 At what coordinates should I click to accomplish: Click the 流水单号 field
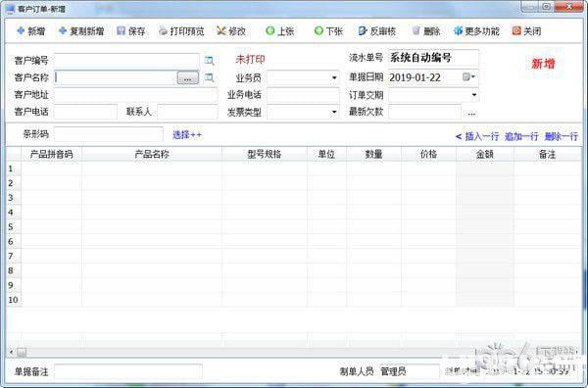click(x=433, y=58)
